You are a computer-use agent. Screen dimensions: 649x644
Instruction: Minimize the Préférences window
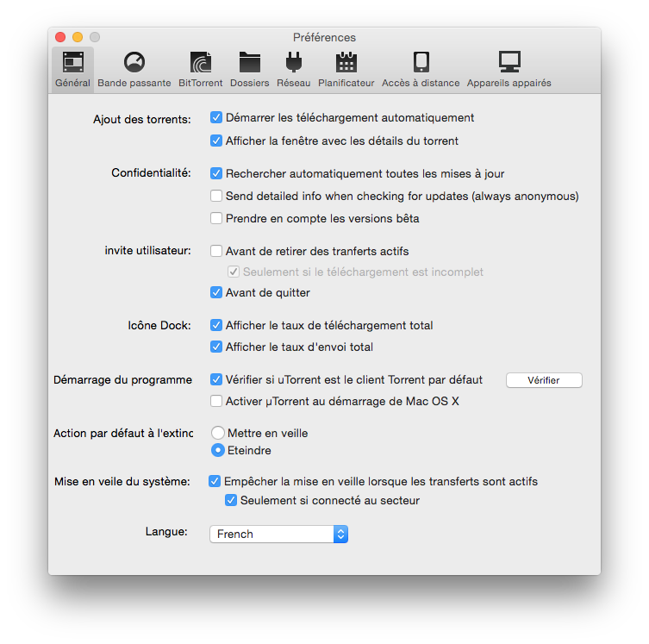click(x=78, y=37)
